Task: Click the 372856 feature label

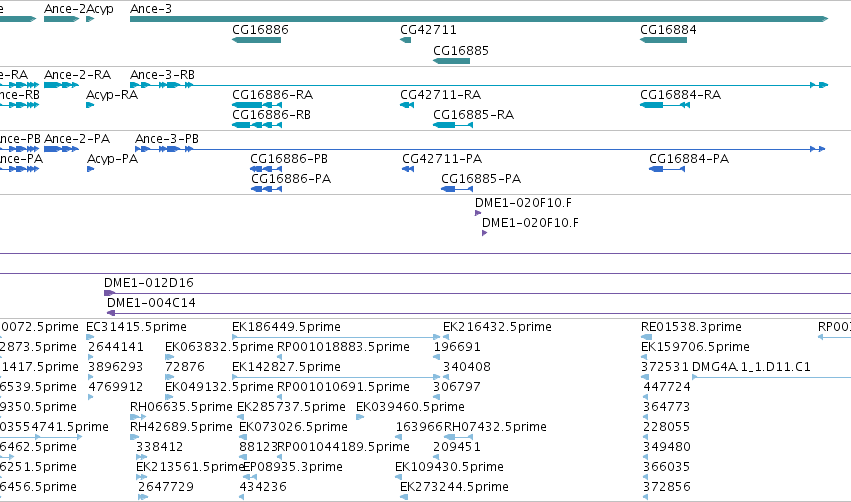Action: tap(666, 487)
